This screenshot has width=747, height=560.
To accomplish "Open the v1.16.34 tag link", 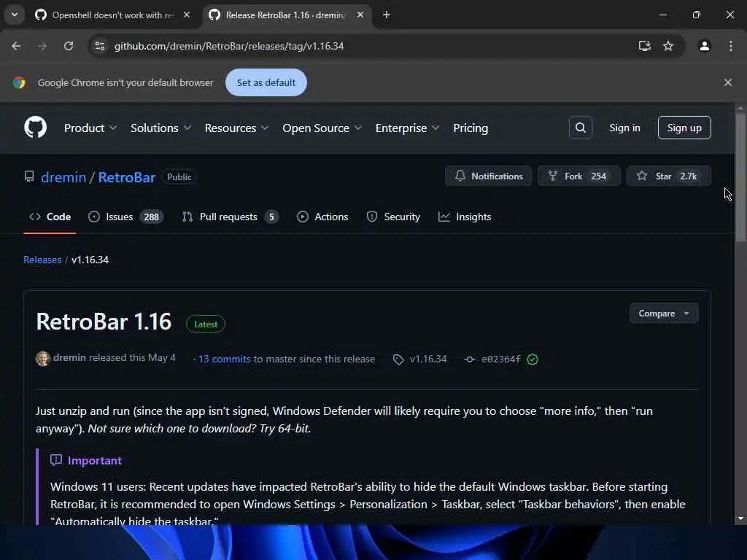I will click(428, 359).
